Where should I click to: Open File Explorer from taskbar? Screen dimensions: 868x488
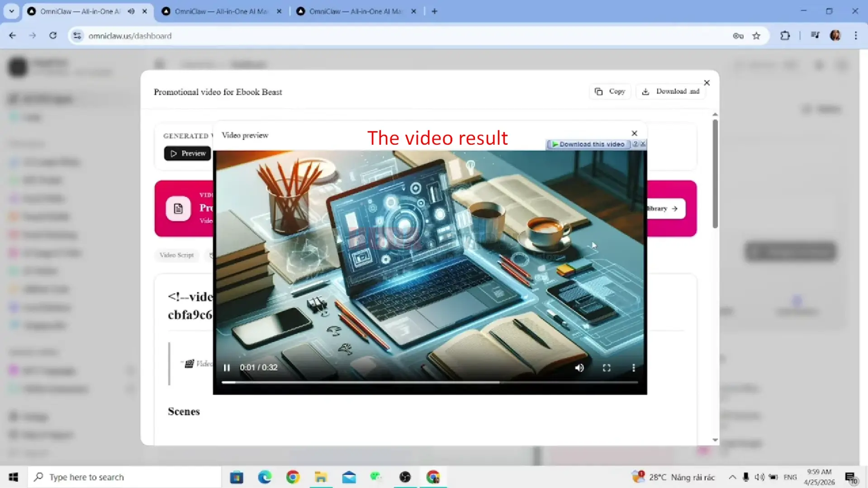(321, 477)
